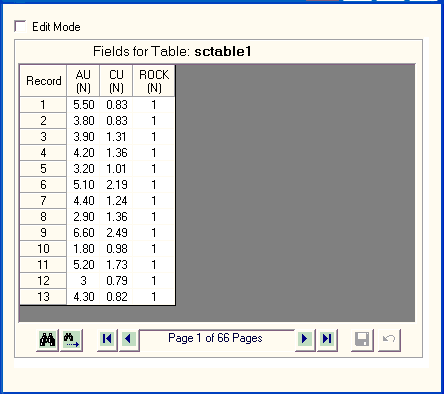Select the ROCK (N) column header

pyautogui.click(x=154, y=81)
